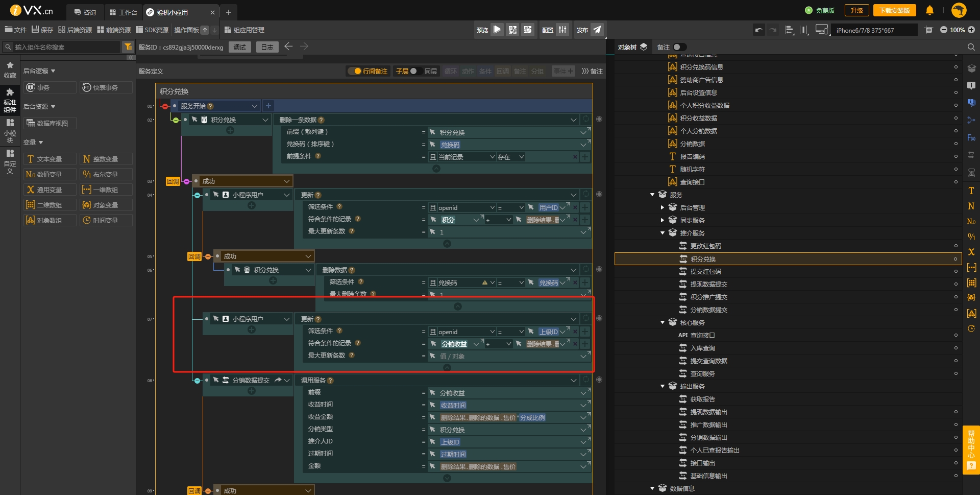Click the zoom in plus icon
This screenshot has width=980, height=495.
[x=971, y=30]
